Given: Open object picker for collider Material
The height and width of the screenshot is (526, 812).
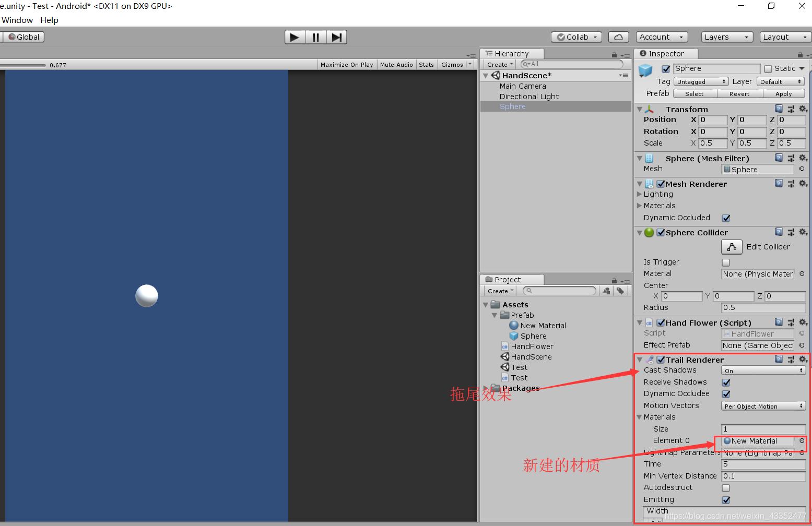Looking at the screenshot, I should pyautogui.click(x=802, y=274).
